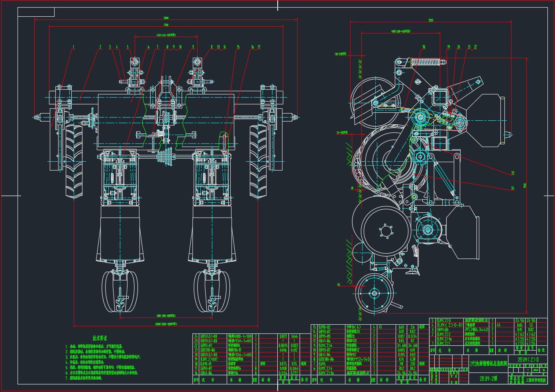The width and height of the screenshot is (555, 392).
Task: Select part callout number 1 in front view
Action: pos(73,47)
